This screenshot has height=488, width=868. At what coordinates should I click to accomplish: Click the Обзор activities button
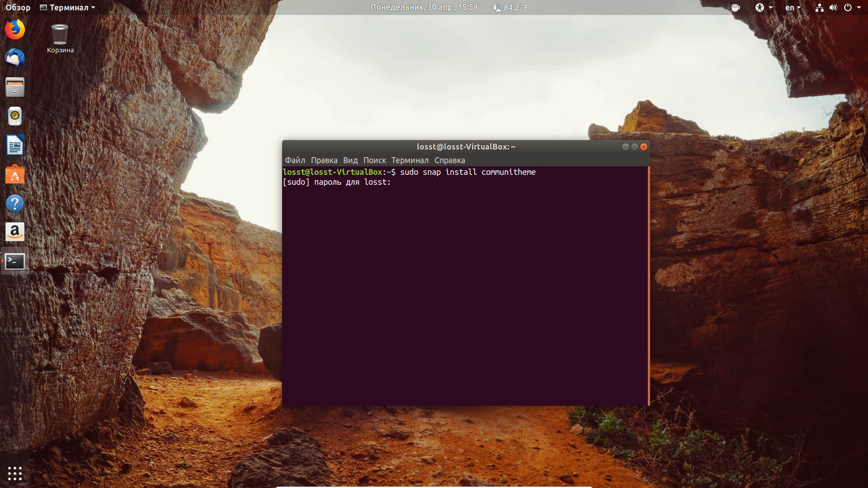18,8
